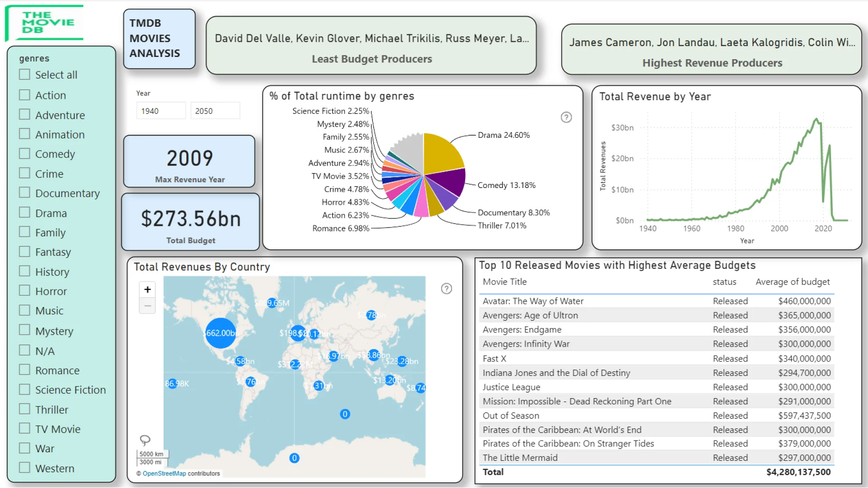Sort table by Movie Title column
This screenshot has width=868, height=488.
pos(505,282)
